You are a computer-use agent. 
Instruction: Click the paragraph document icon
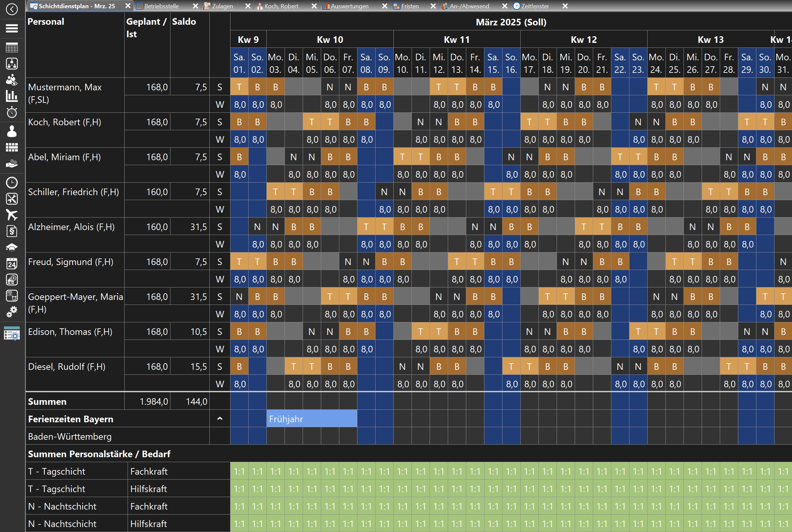pos(12,231)
